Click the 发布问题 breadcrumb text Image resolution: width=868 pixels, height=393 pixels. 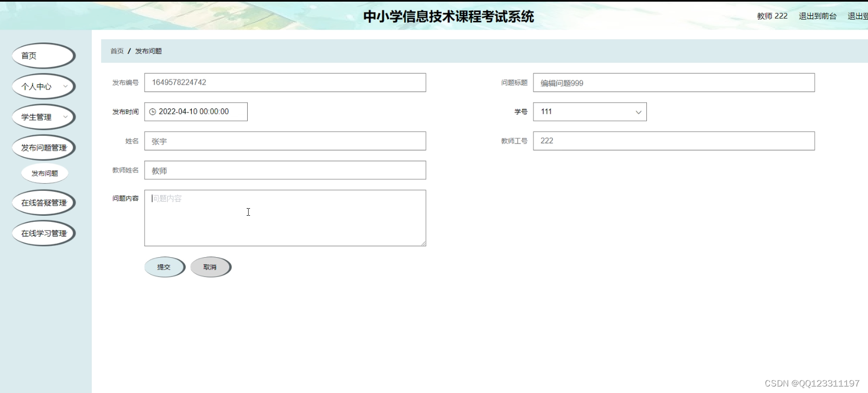tap(148, 51)
